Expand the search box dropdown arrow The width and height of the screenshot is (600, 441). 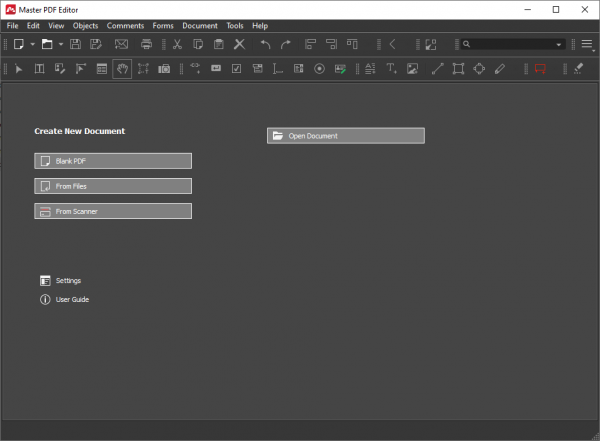point(559,45)
